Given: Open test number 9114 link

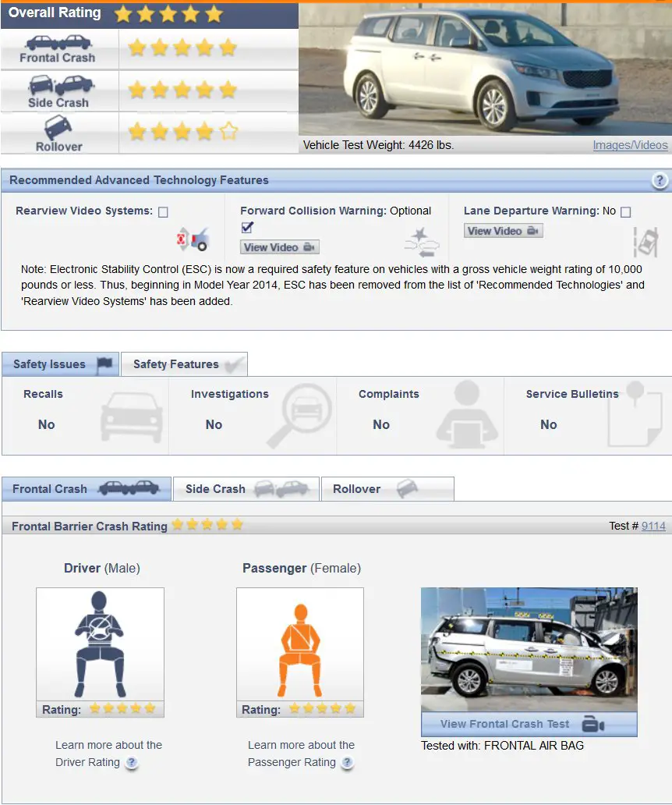Looking at the screenshot, I should tap(653, 527).
